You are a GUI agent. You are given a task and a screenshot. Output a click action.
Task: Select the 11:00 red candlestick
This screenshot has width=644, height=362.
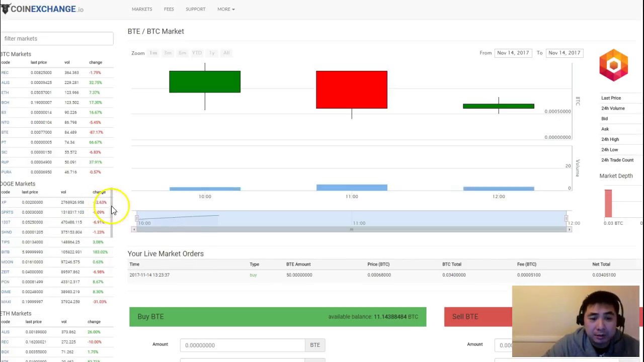[352, 89]
